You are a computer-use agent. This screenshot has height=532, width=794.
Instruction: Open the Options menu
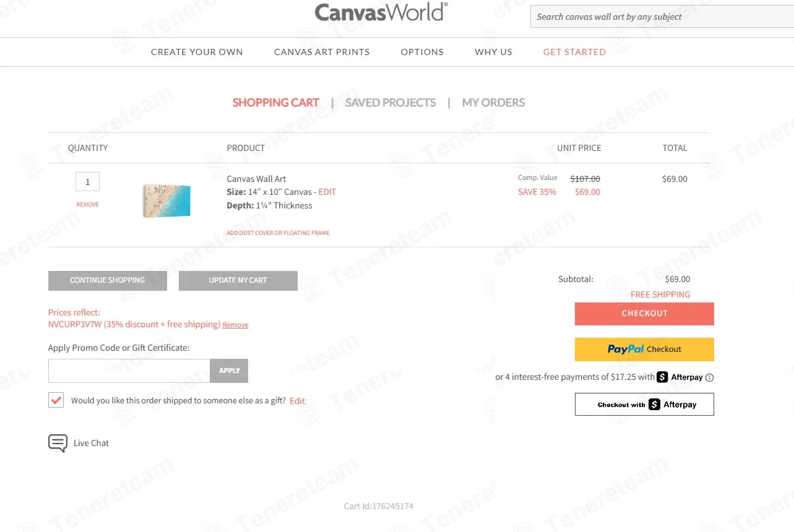[x=422, y=52]
